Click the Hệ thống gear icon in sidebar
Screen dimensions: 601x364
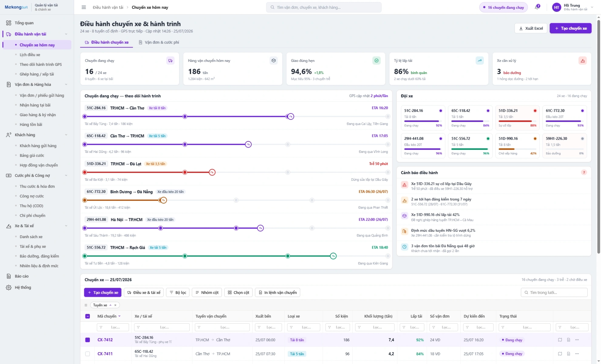pos(8,287)
